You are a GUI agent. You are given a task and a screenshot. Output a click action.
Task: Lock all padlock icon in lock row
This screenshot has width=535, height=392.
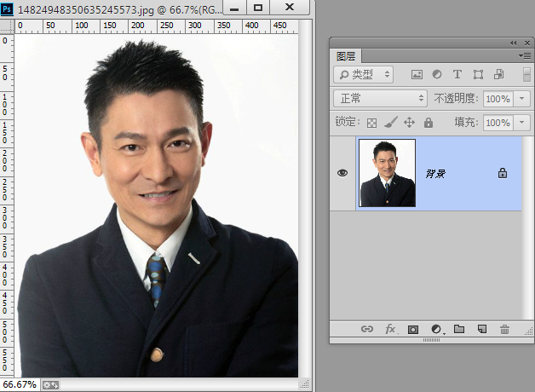click(x=429, y=123)
